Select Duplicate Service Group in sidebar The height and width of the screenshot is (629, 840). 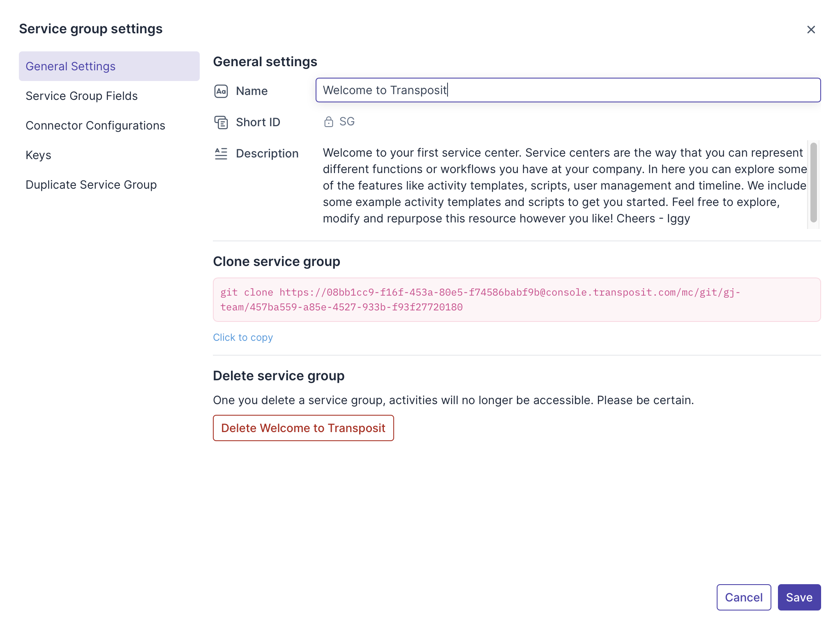[91, 185]
